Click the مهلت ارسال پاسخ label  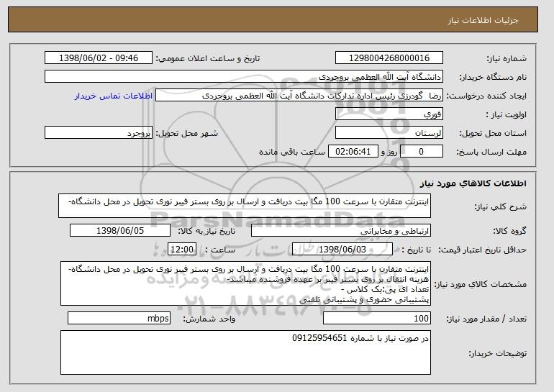[492, 152]
